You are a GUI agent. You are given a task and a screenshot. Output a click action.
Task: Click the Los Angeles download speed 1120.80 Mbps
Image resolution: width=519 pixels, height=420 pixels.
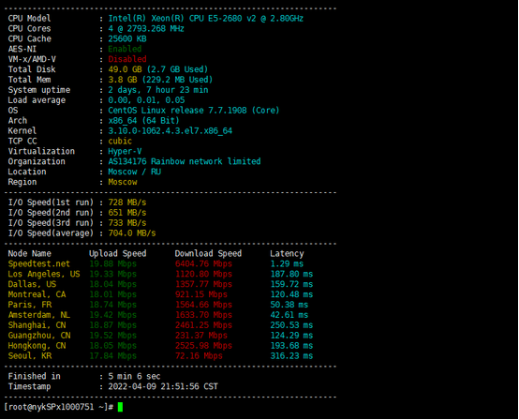coord(203,275)
